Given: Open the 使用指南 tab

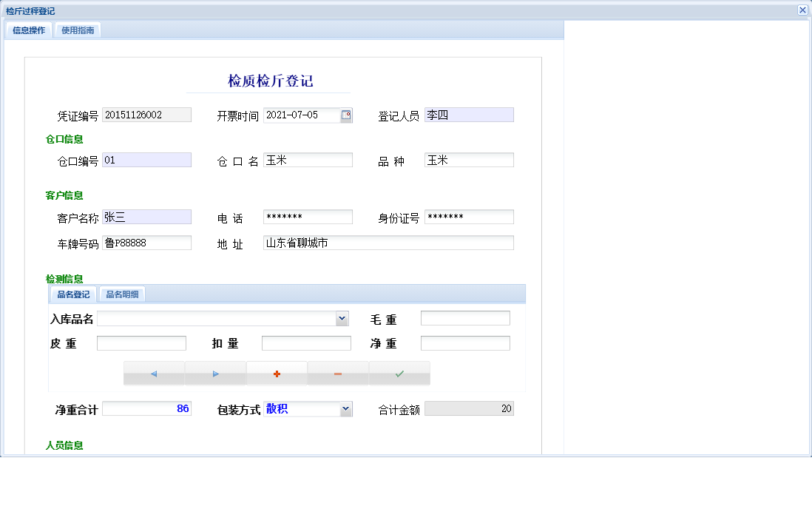Looking at the screenshot, I should (x=78, y=30).
